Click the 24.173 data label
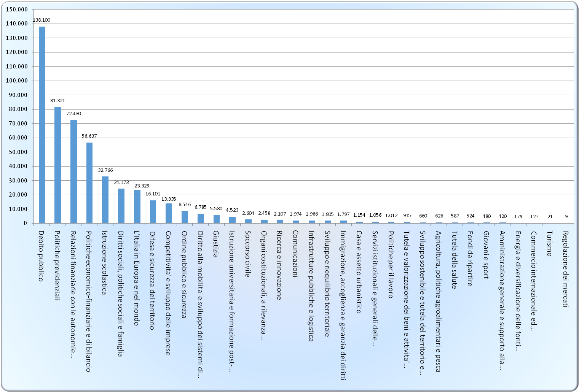Viewport: 579px width, 392px height. click(x=121, y=182)
